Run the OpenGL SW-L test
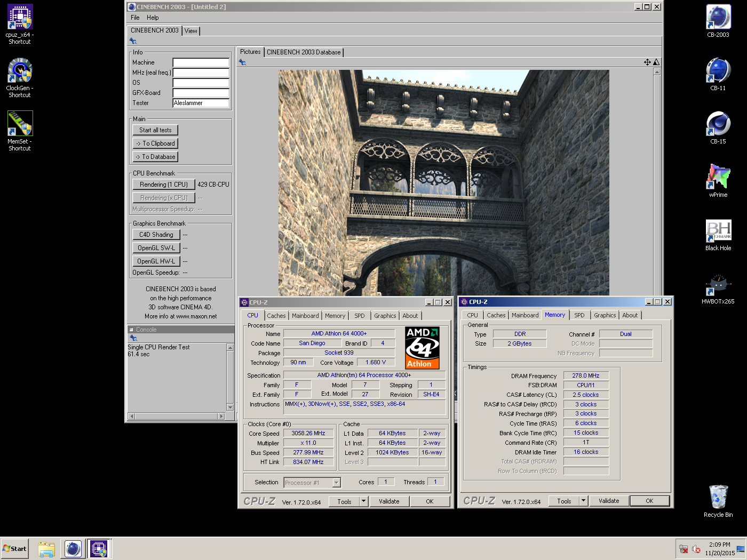The width and height of the screenshot is (747, 560). [156, 248]
